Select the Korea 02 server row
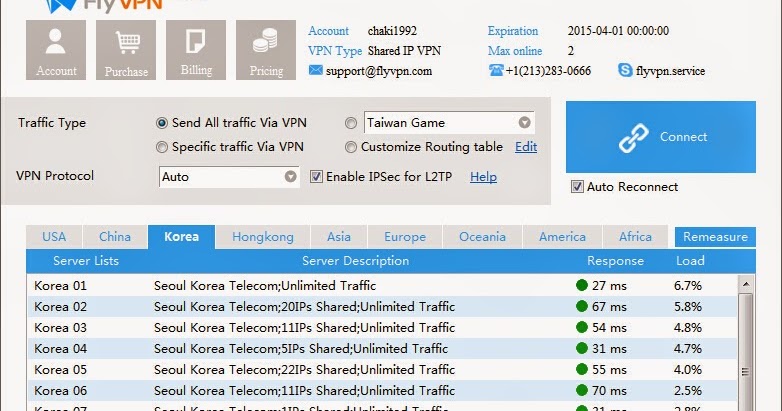Viewport: 782px width, 411px height. pyautogui.click(x=382, y=306)
